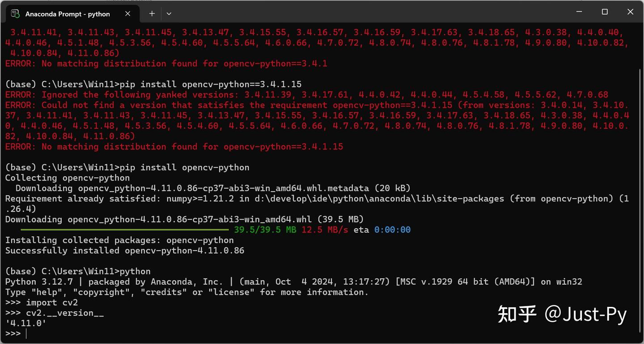Open a new terminal tab
The width and height of the screenshot is (644, 344).
coord(152,14)
